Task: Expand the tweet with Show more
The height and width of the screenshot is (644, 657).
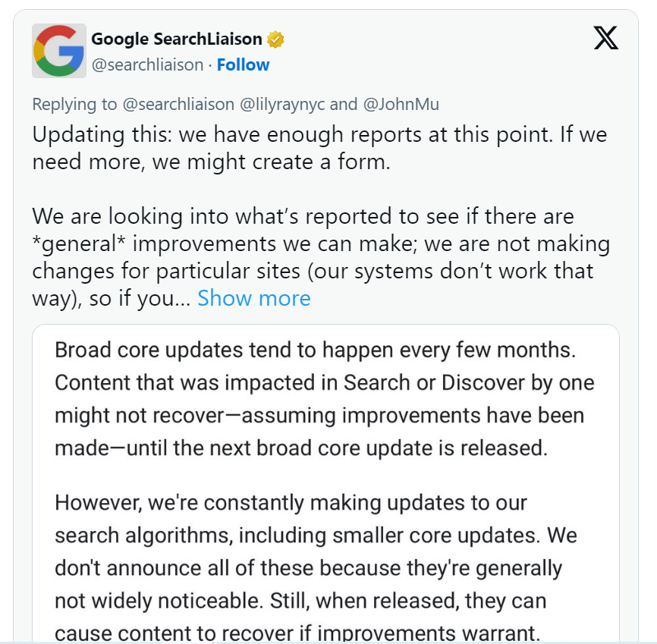Action: [x=254, y=298]
